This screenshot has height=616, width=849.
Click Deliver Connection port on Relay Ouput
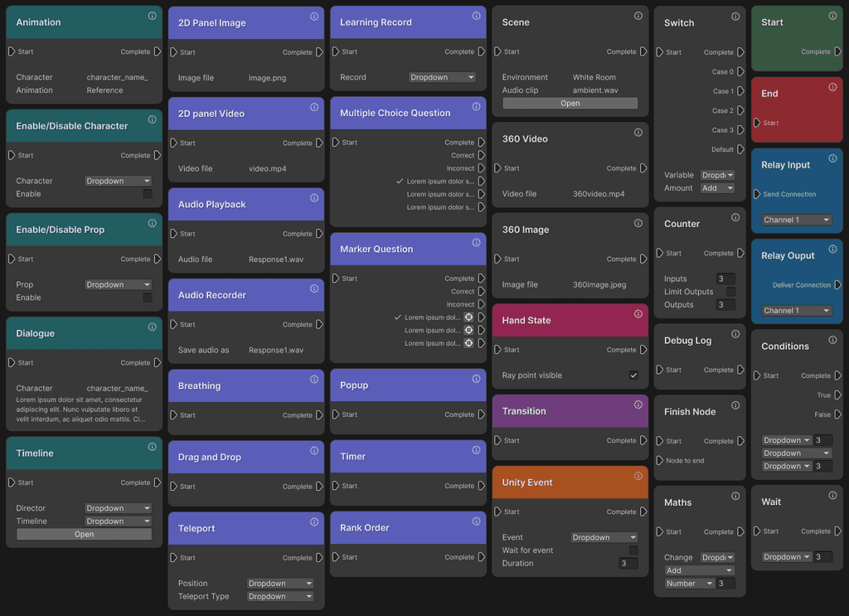tap(837, 284)
